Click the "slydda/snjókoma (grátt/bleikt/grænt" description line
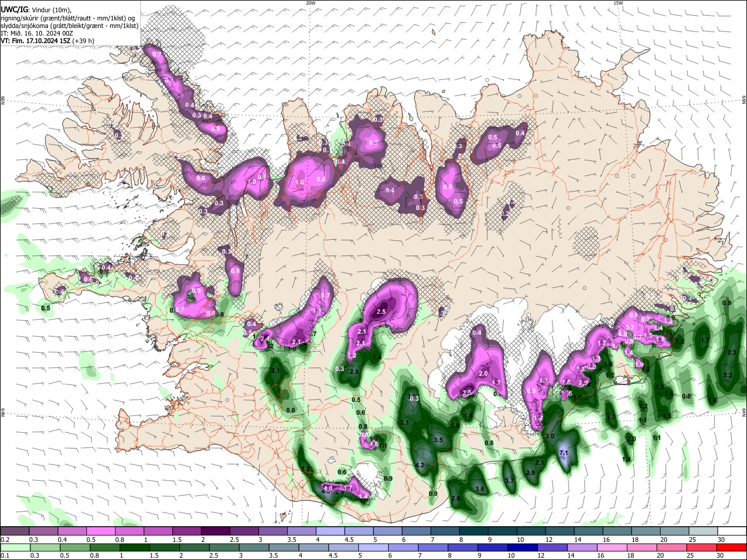The height and width of the screenshot is (560, 747). click(x=69, y=26)
